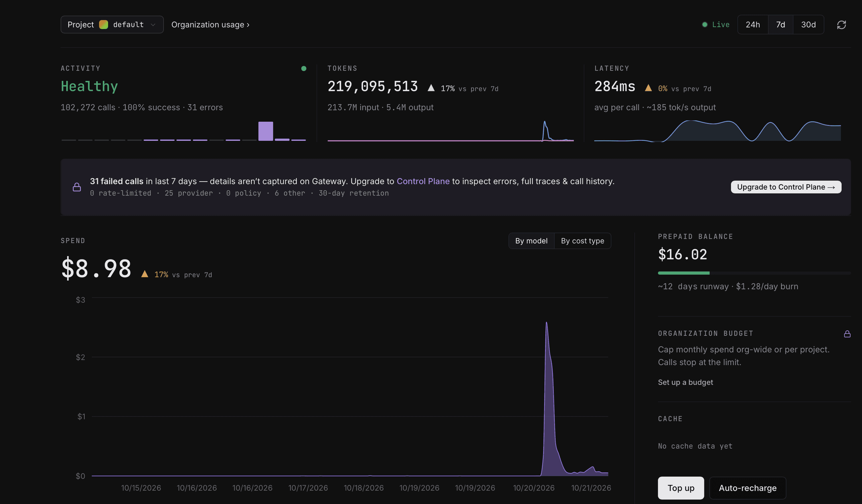Open Organization usage breadcrumb
This screenshot has width=862, height=504.
[x=210, y=25]
